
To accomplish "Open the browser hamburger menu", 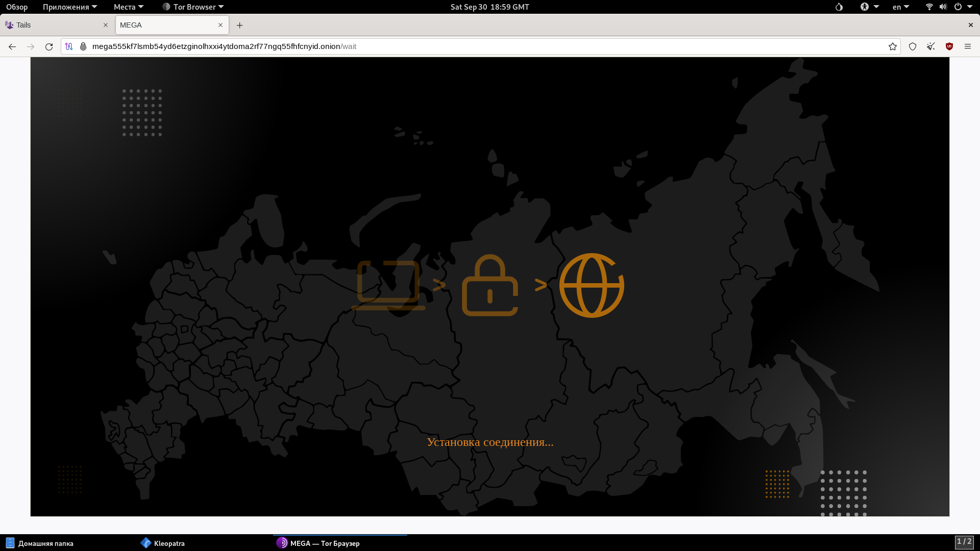I will (x=968, y=46).
